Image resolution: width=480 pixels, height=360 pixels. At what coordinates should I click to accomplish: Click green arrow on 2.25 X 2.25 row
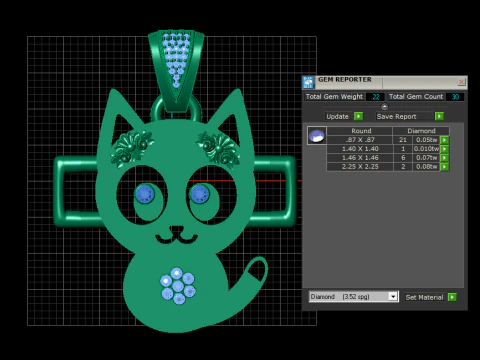coord(444,167)
